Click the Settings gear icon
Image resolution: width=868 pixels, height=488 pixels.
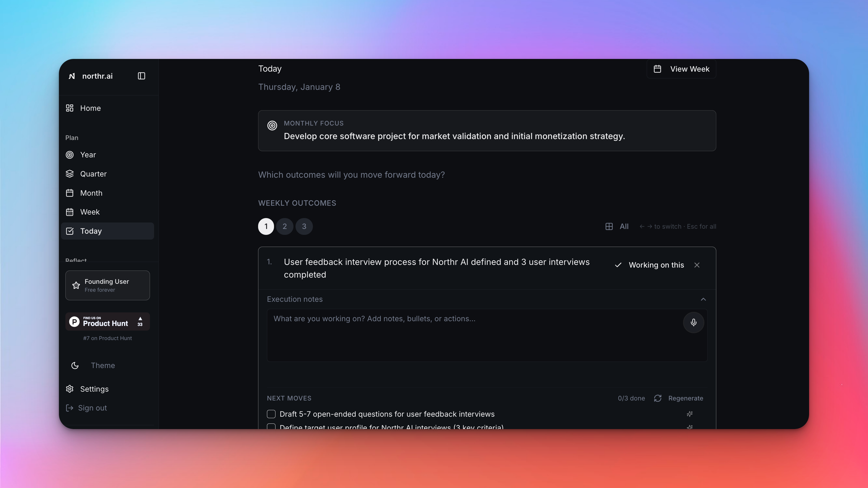pos(70,389)
